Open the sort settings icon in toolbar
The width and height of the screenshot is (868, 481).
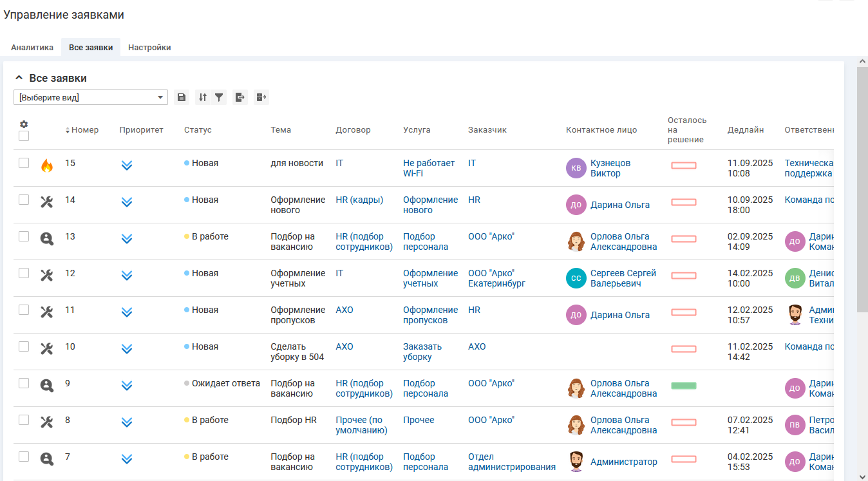(x=203, y=97)
